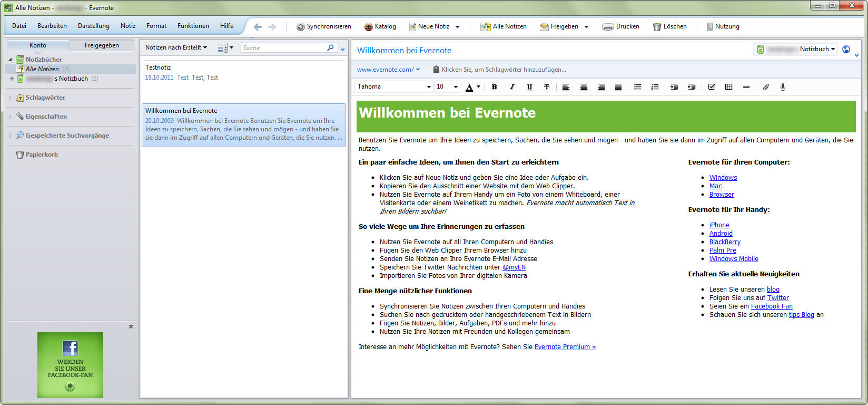Insert a horizontal rule
Image resolution: width=868 pixels, height=405 pixels.
tap(746, 87)
